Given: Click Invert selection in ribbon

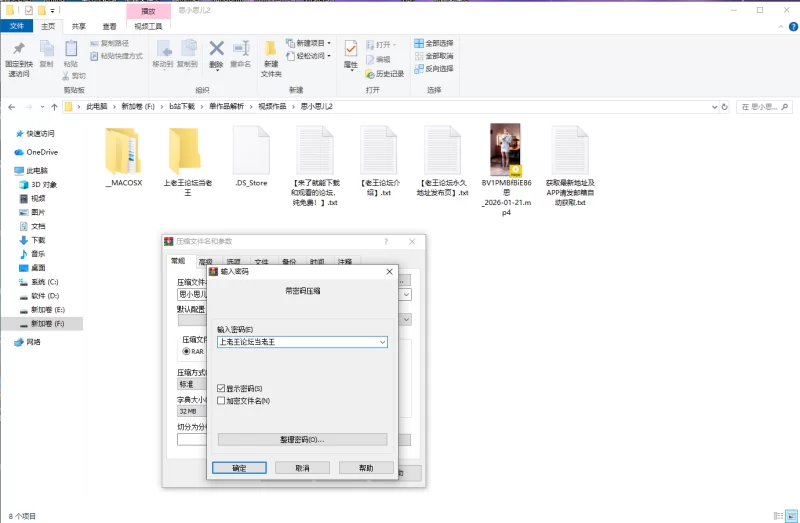Looking at the screenshot, I should (434, 68).
